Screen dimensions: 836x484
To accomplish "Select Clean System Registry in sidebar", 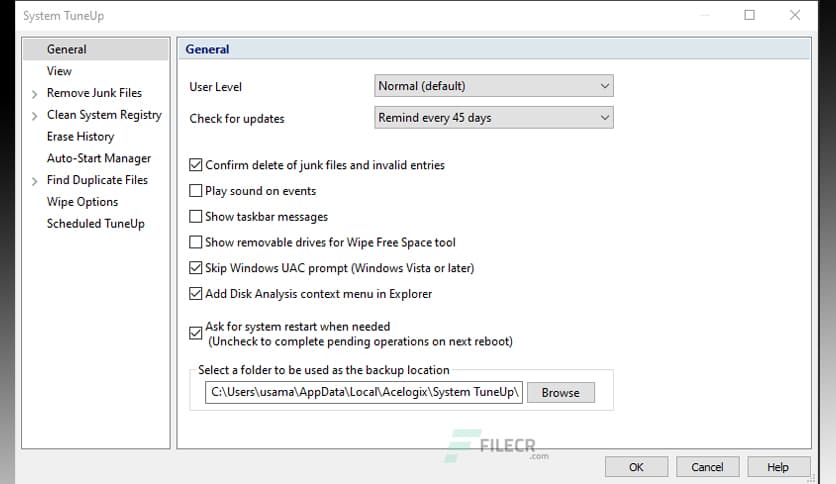I will click(x=104, y=115).
